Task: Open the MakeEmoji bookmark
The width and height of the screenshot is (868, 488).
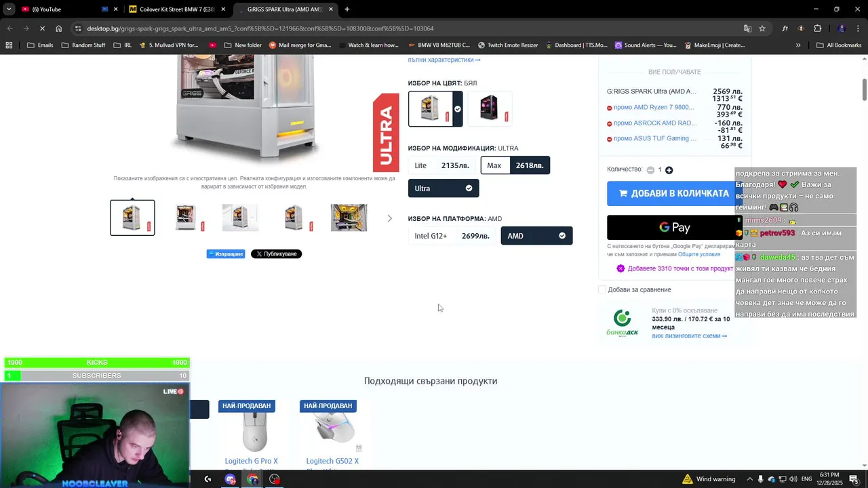Action: 714,45
